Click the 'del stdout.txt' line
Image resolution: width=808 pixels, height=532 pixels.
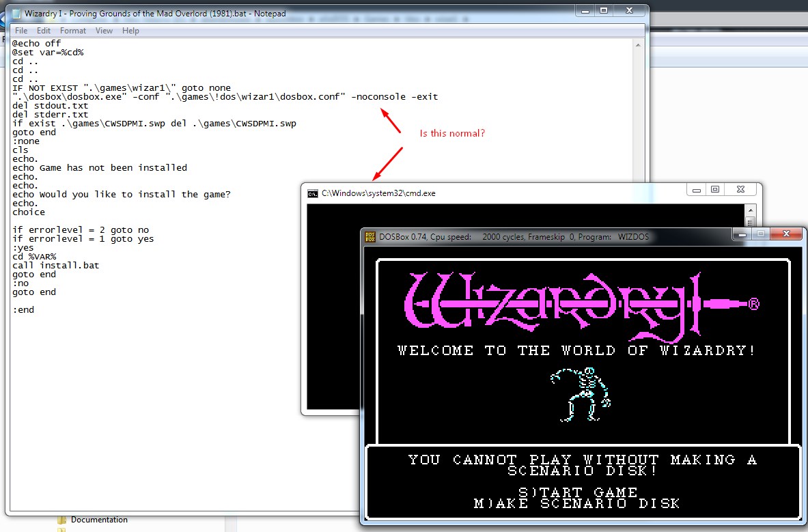coord(51,106)
